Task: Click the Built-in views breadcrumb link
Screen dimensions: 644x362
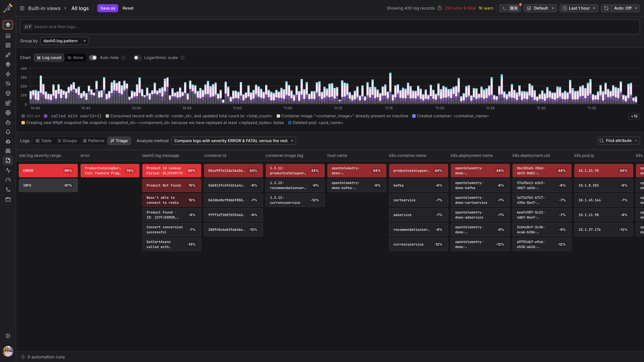Action: pyautogui.click(x=44, y=8)
